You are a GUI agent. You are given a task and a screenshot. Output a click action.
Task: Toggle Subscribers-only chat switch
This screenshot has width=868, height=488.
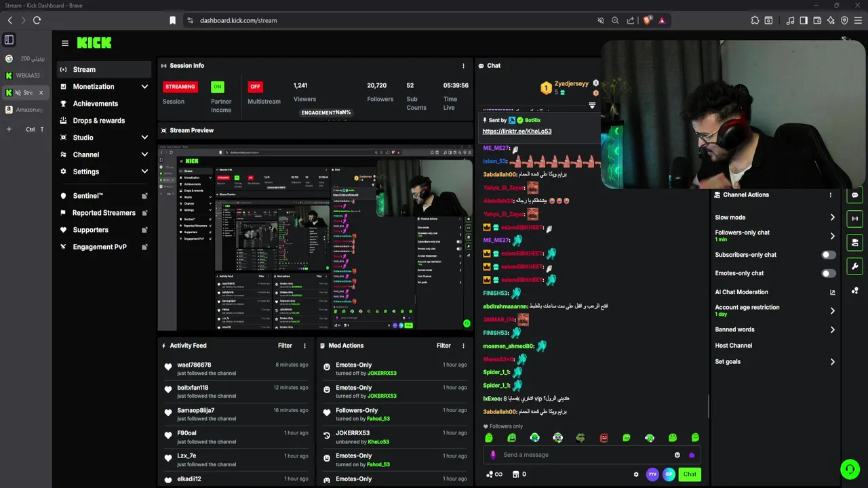tap(829, 255)
